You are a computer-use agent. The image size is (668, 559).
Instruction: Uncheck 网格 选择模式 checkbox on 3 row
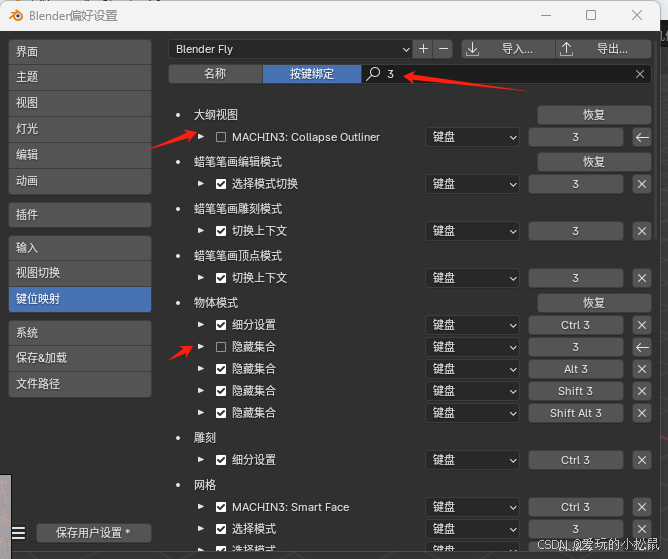[x=221, y=529]
